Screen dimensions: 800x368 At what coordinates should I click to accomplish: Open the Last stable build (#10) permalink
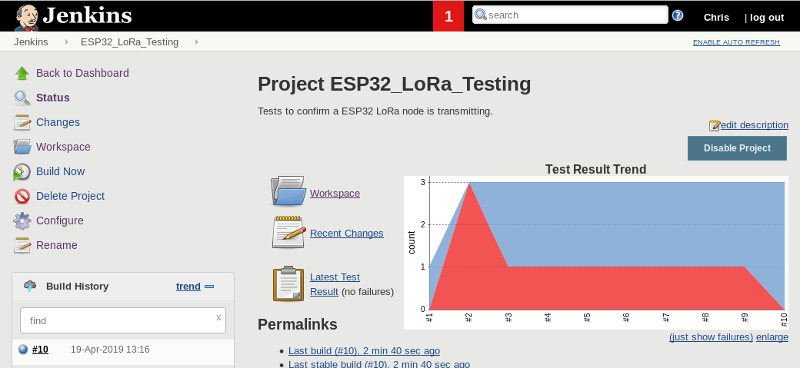(379, 364)
